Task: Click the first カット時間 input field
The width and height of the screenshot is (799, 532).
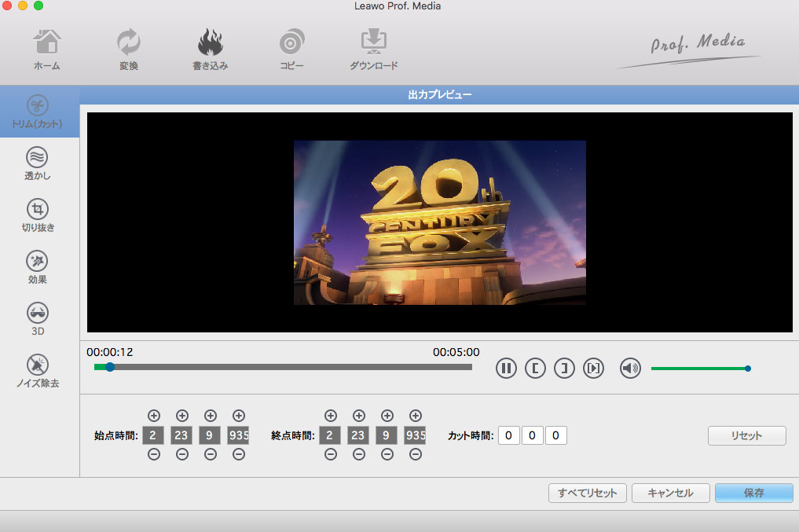Action: (508, 435)
